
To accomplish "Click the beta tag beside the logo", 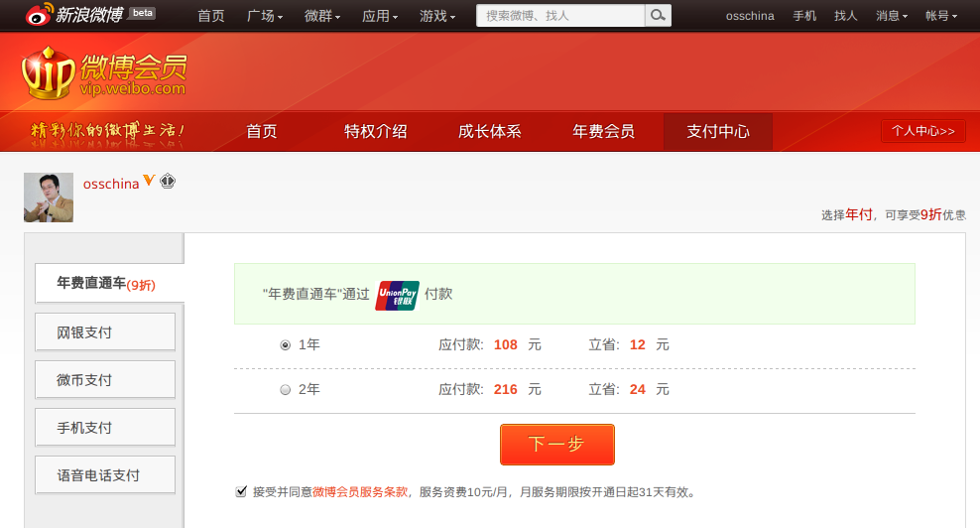I will [x=143, y=13].
